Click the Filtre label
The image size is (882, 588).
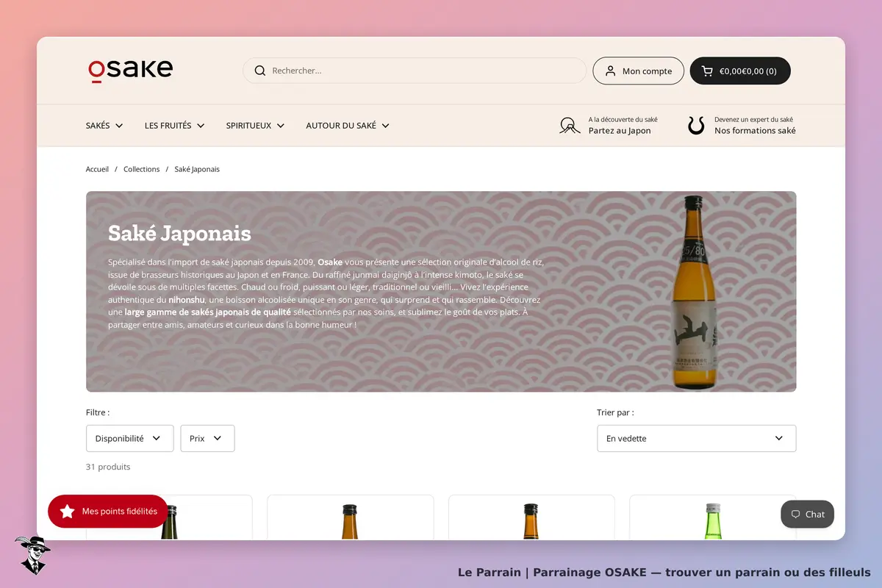98,413
